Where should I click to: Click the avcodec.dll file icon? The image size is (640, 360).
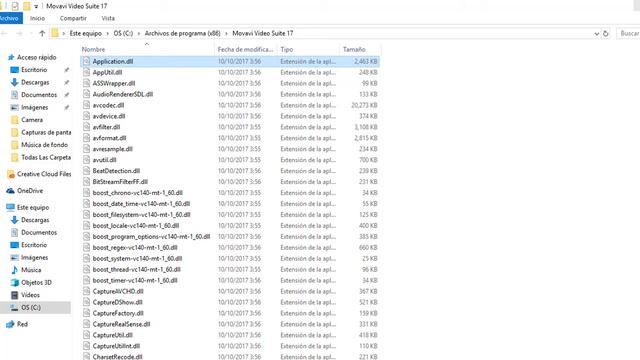tap(86, 105)
